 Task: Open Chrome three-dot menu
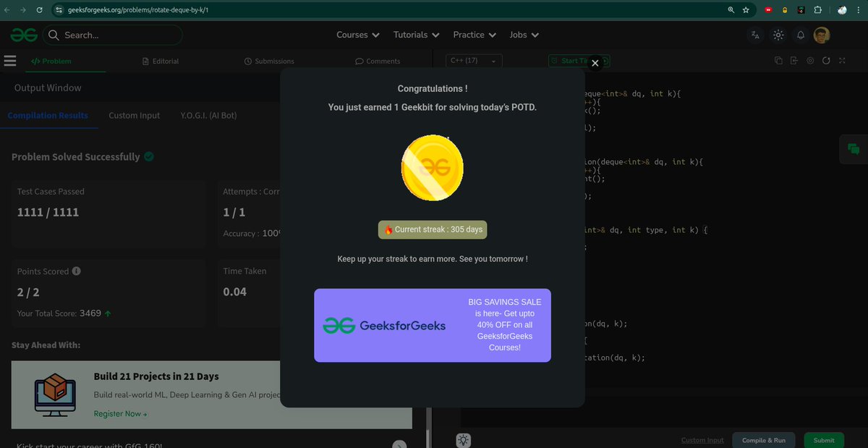859,10
